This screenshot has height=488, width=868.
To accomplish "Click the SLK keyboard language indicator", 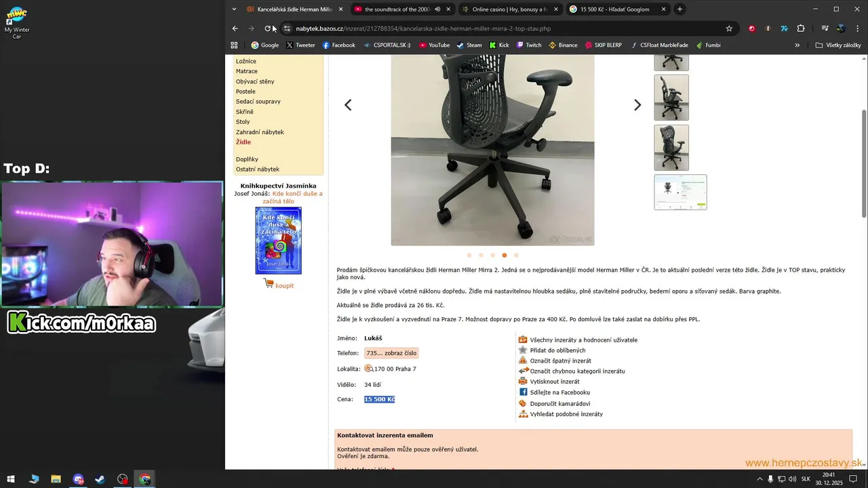I will coord(806,479).
